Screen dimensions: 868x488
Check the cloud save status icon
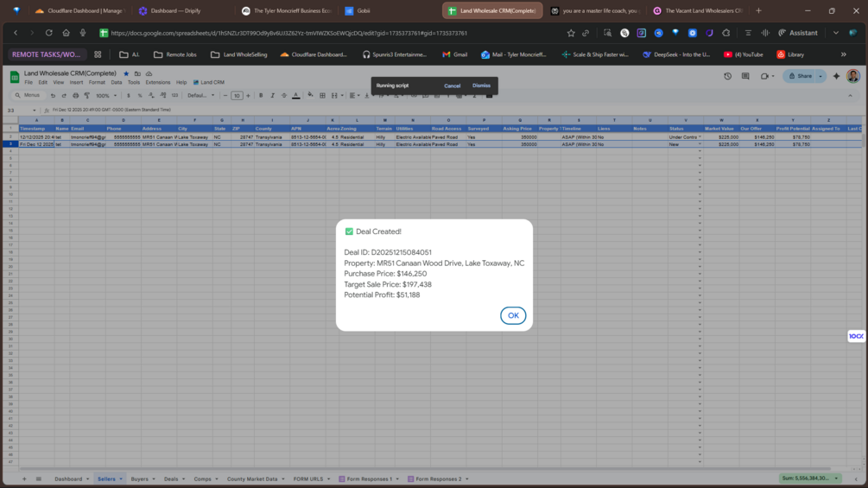coord(149,73)
